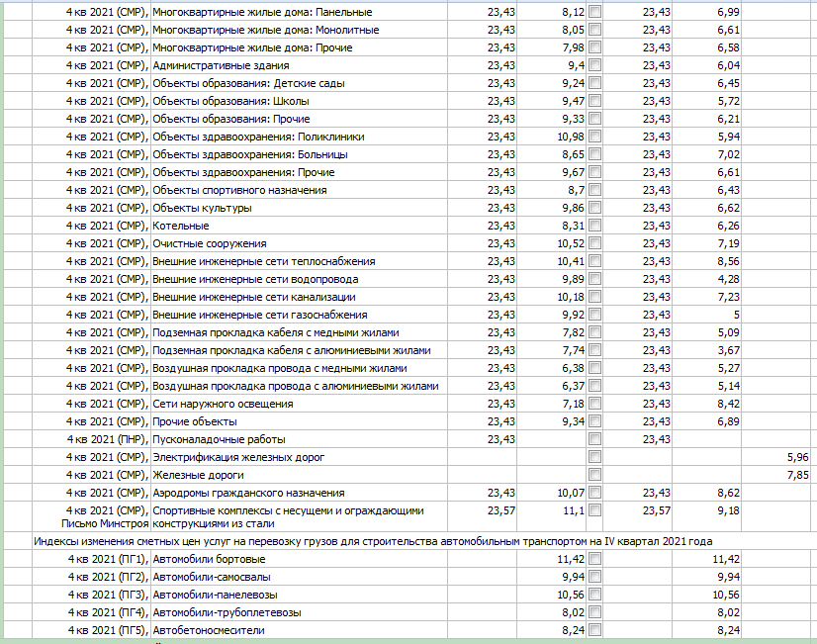The image size is (817, 644).
Task: Click value 4,28 in водопровода row
Action: point(728,279)
